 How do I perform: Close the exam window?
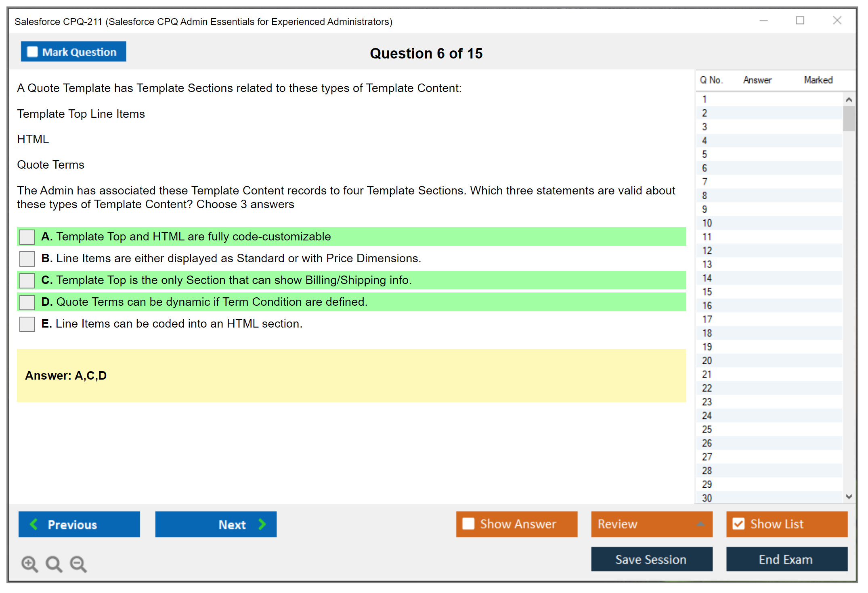(837, 21)
